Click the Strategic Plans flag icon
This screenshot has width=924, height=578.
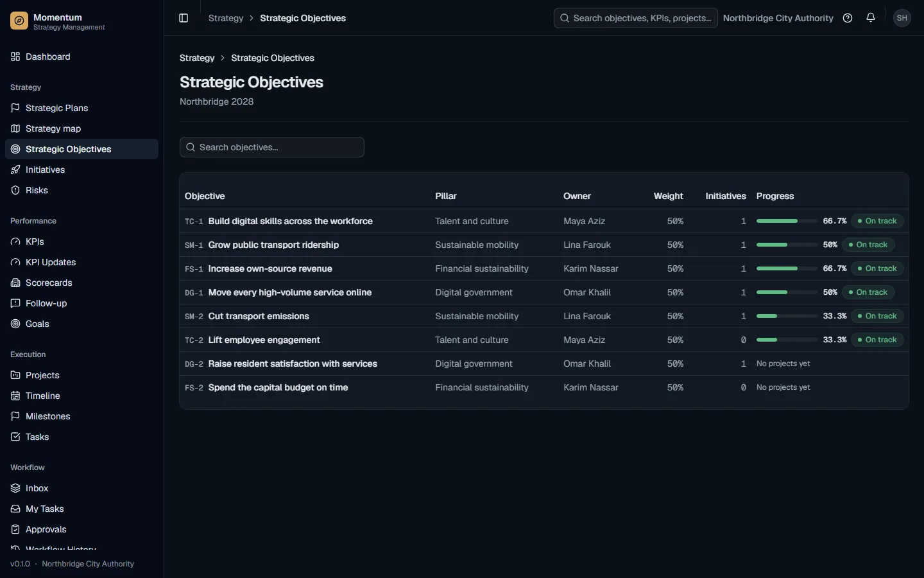pyautogui.click(x=15, y=108)
